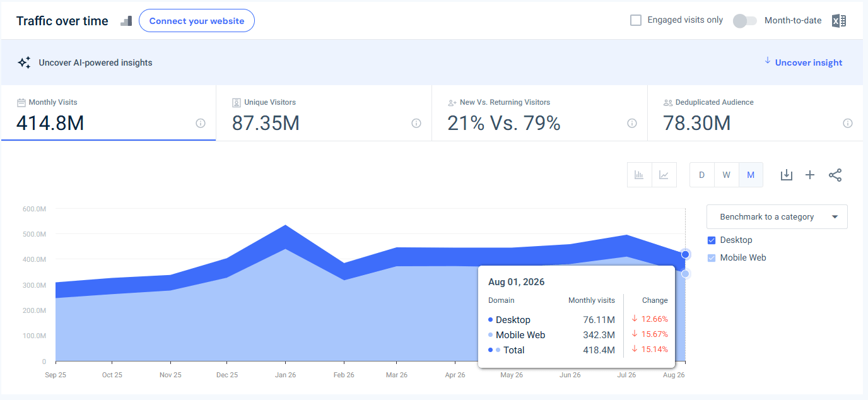Uncheck Mobile Web series checkbox
The height and width of the screenshot is (400, 868).
[x=712, y=258]
